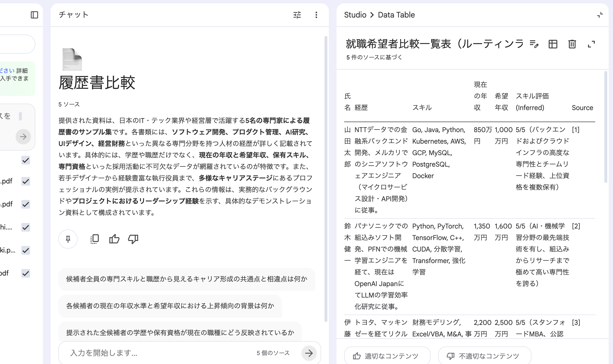The height and width of the screenshot is (364, 613).
Task: Open chat settings sliders icon
Action: tap(297, 15)
